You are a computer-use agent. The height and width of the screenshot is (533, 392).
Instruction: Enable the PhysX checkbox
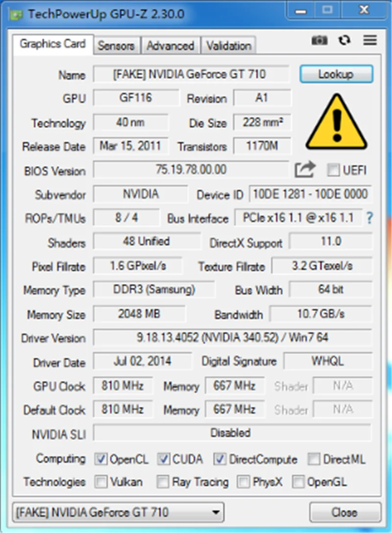tap(243, 482)
